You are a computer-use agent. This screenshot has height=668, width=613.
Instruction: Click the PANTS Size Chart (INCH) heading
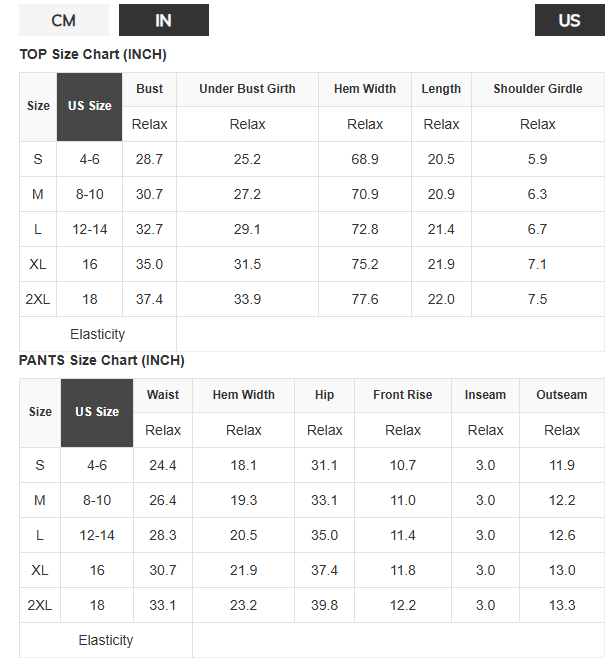click(x=102, y=360)
